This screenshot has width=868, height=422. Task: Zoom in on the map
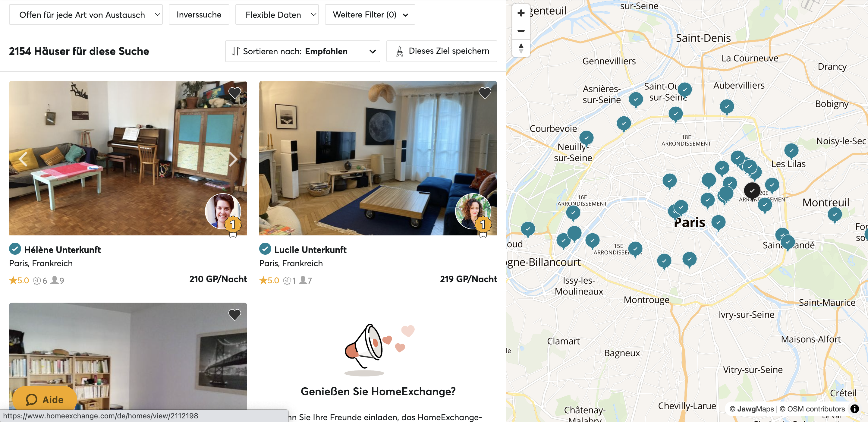pos(521,13)
